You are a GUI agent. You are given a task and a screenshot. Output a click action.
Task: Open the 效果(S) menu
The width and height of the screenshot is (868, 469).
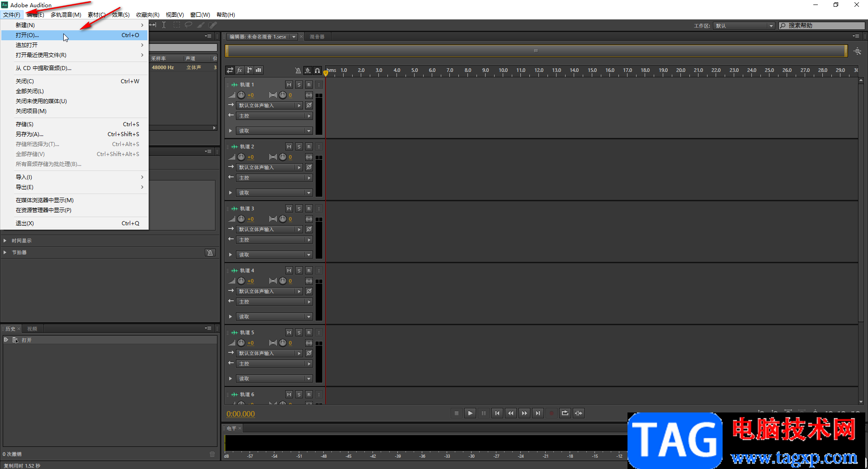click(x=121, y=14)
